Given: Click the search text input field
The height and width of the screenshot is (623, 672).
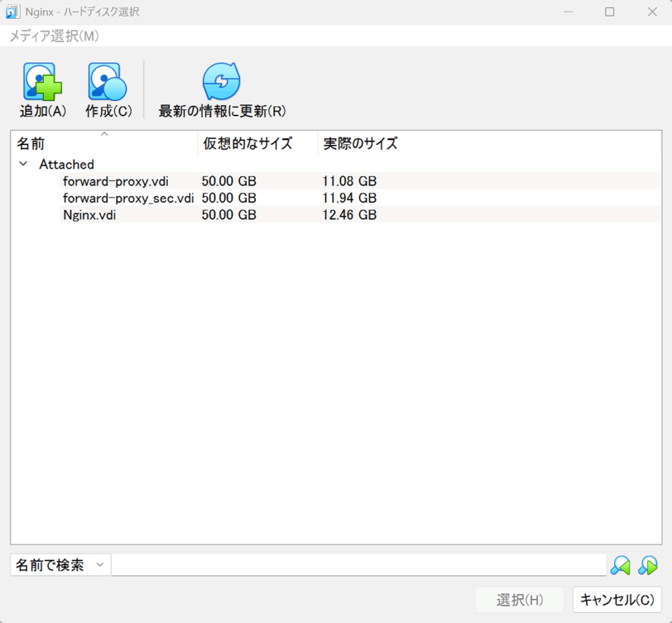Looking at the screenshot, I should (358, 565).
